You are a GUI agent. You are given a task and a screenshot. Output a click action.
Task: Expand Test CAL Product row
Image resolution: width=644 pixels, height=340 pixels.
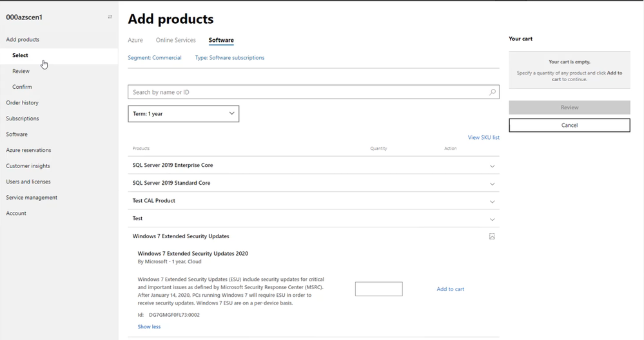point(492,202)
